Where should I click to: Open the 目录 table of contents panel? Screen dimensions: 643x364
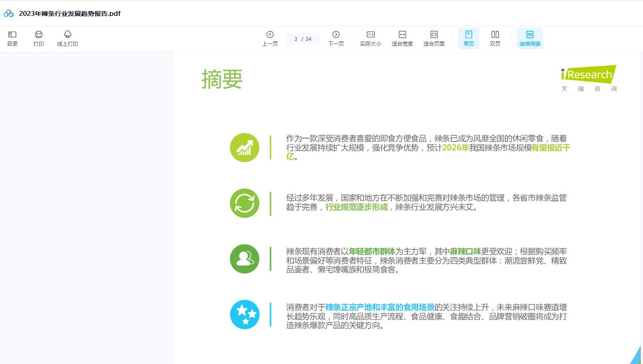[12, 38]
